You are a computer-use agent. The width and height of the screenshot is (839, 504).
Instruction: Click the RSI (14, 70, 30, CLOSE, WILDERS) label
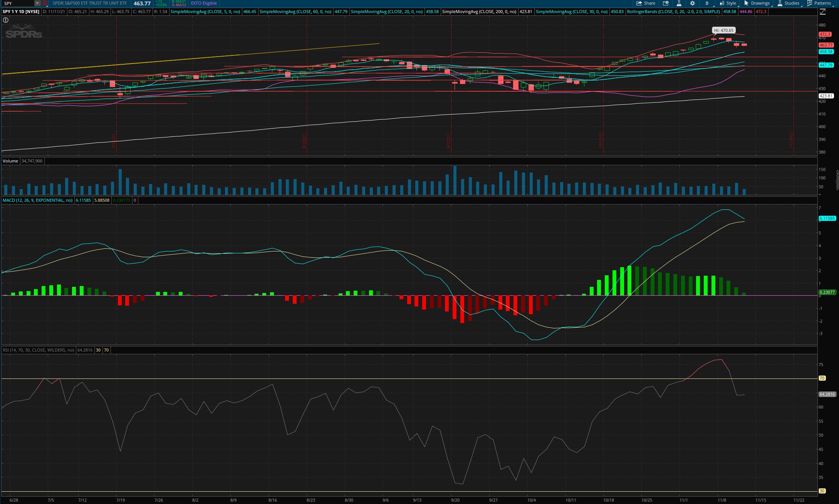point(38,350)
